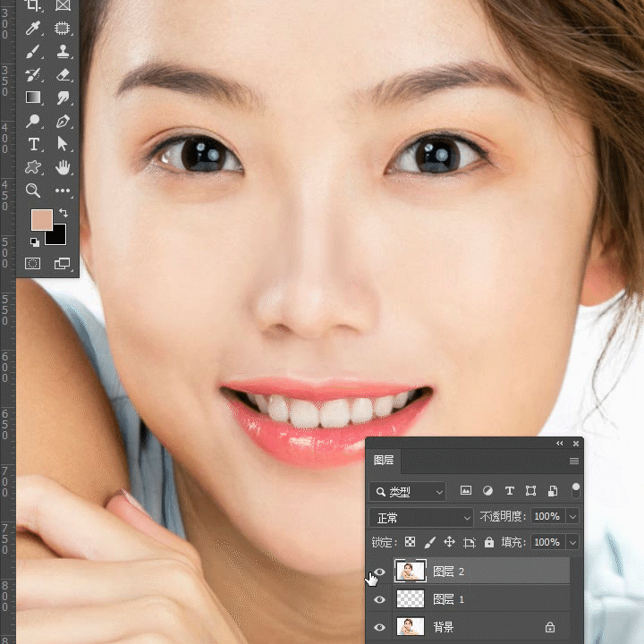This screenshot has height=644, width=644.
Task: Click the 不透明度 100% value field
Action: pos(548,517)
